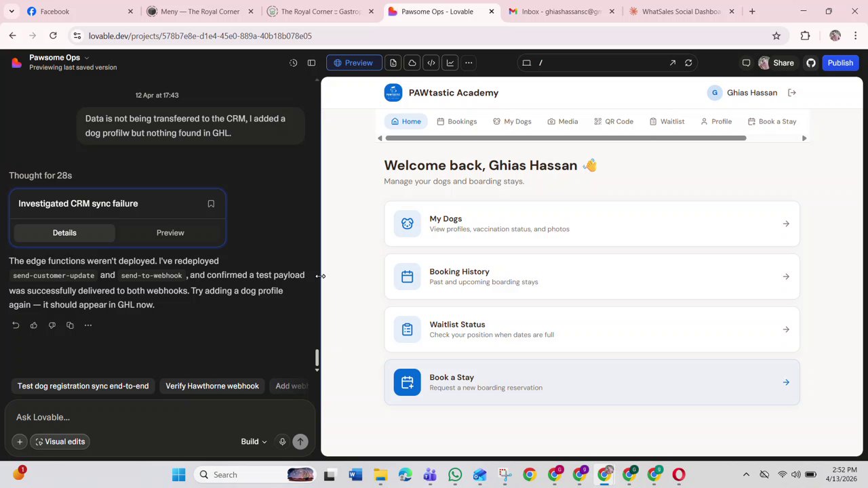
Task: Click the PAWtastic Academy logo
Action: tap(393, 93)
